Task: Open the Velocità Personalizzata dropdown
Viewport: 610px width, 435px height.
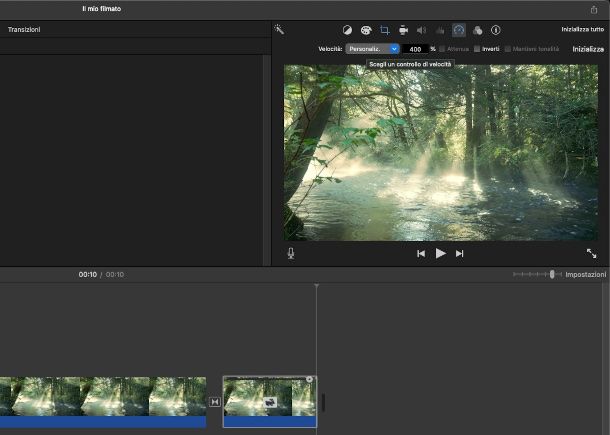Action: pyautogui.click(x=373, y=49)
